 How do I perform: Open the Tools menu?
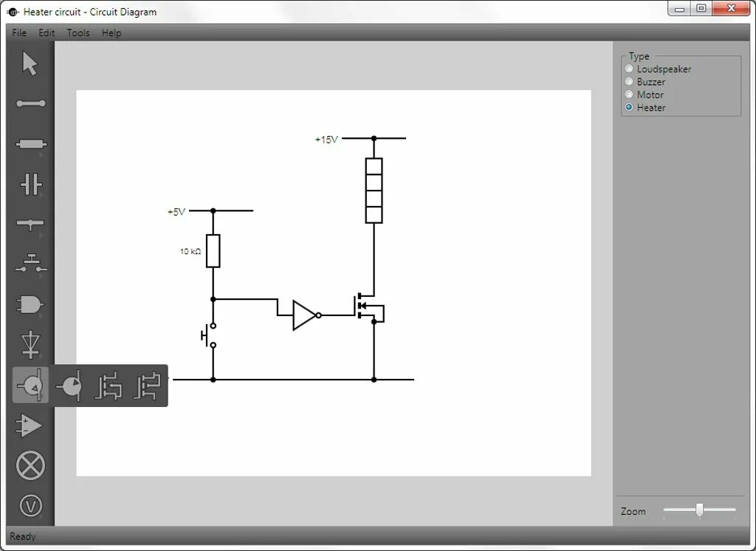78,32
